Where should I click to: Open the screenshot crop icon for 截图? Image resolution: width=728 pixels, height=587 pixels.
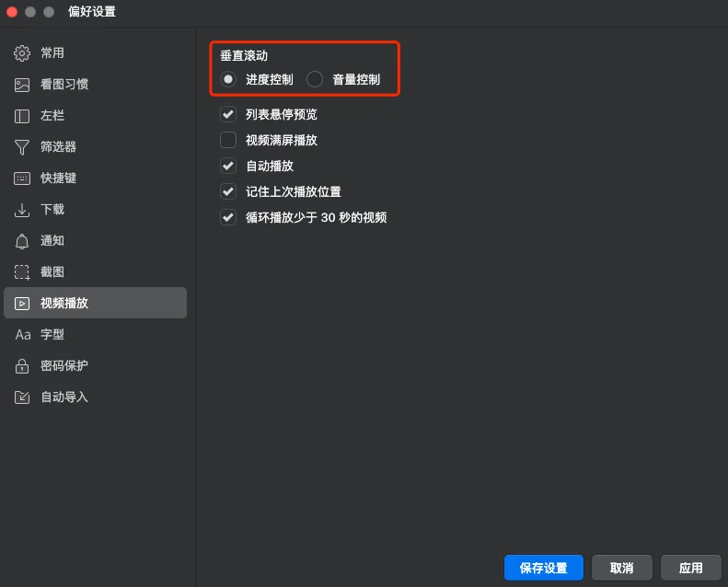point(22,272)
